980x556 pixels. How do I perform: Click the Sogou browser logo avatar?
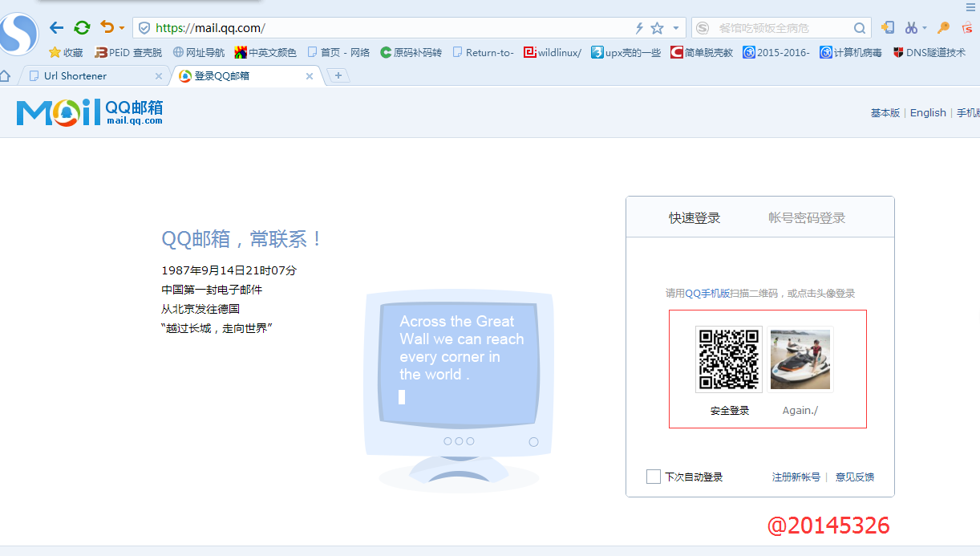[18, 34]
